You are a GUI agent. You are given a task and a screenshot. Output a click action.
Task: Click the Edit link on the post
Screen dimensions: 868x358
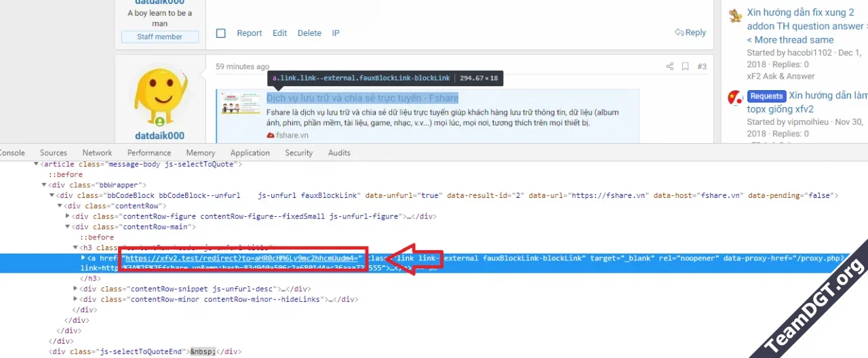[279, 33]
